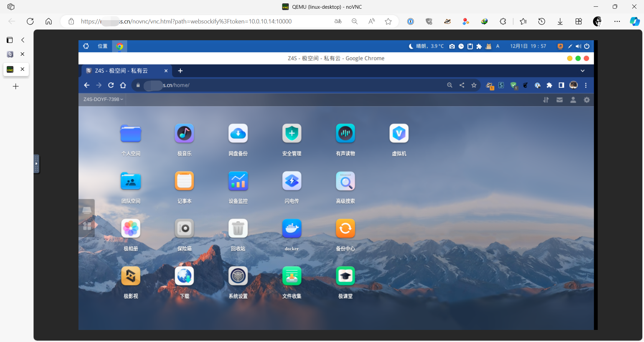Open the 设备监控 monitoring app

coord(238,181)
